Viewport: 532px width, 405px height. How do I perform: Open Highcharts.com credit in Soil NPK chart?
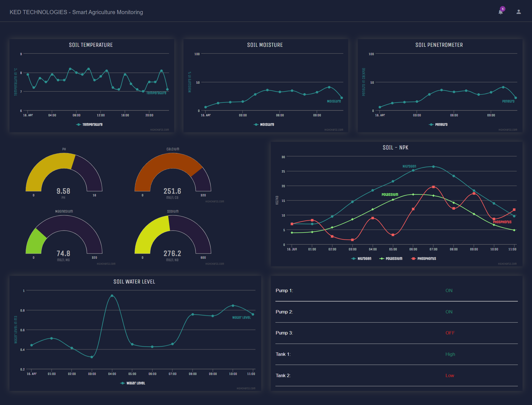click(x=507, y=264)
